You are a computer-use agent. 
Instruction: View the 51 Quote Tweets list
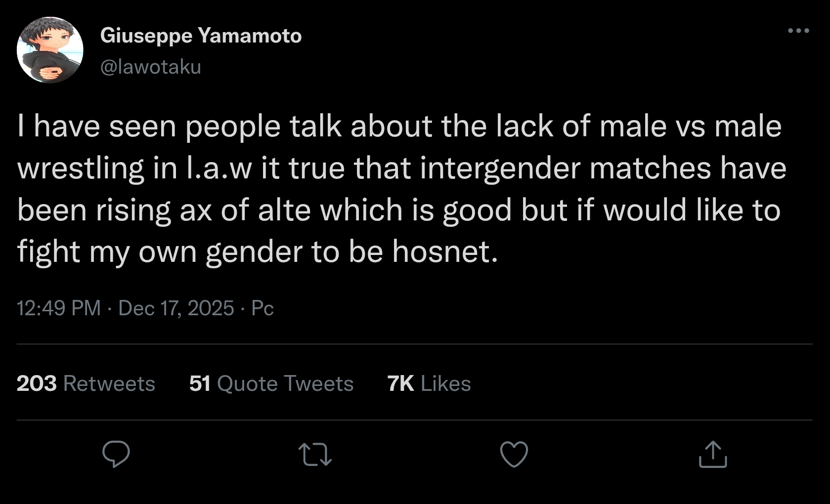(271, 383)
